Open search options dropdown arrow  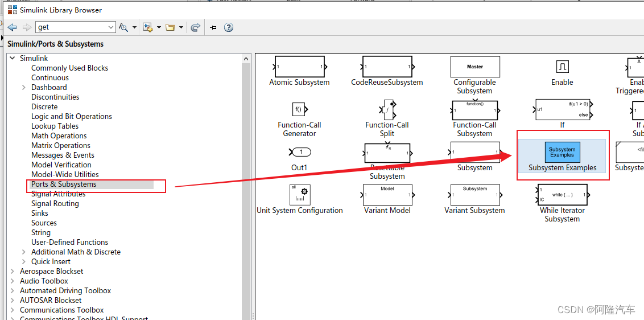(134, 27)
